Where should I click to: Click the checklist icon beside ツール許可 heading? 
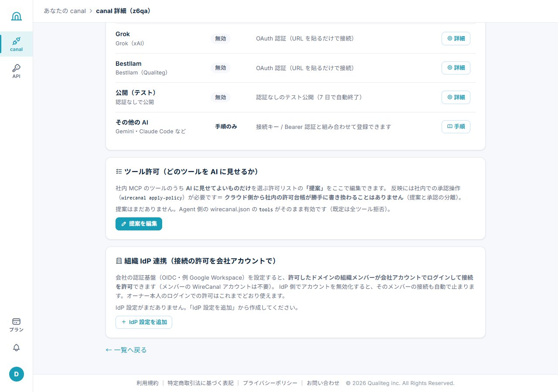119,172
